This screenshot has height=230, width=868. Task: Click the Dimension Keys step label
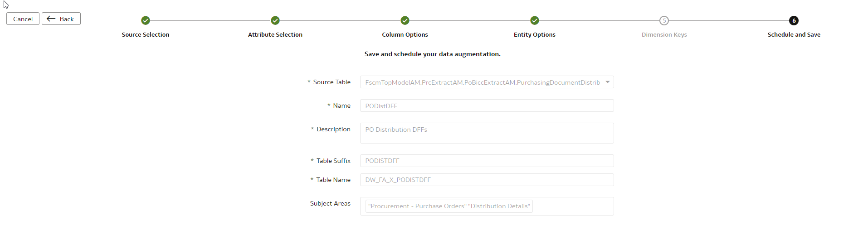point(664,34)
